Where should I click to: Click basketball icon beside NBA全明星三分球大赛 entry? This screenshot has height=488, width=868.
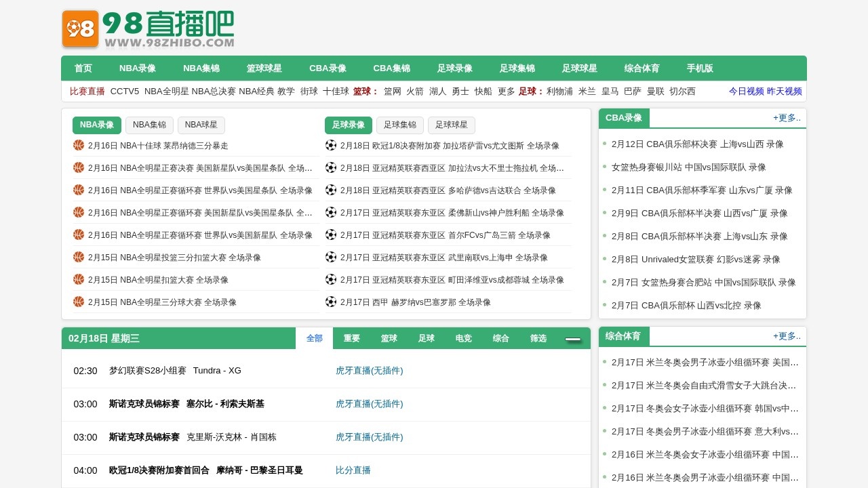(x=78, y=302)
